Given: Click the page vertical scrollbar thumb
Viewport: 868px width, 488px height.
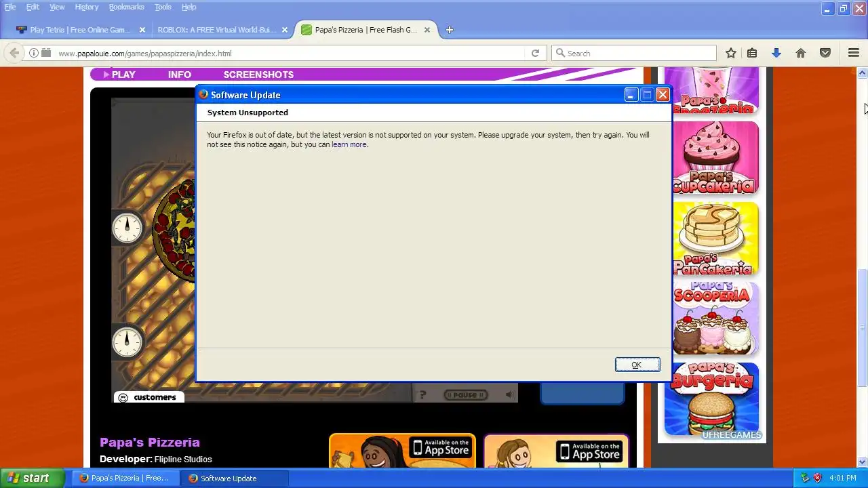Looking at the screenshot, I should [862, 328].
